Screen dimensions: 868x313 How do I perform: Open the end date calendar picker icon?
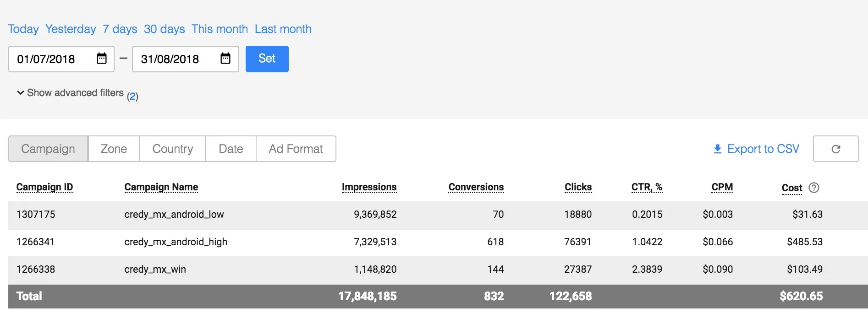pyautogui.click(x=225, y=59)
